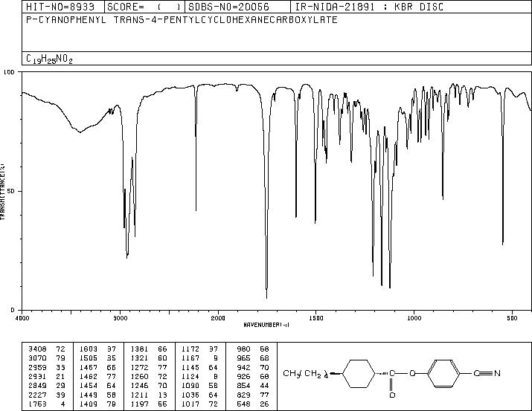Click the 500 x-axis tick label
532x411 pixels.
tap(512, 318)
